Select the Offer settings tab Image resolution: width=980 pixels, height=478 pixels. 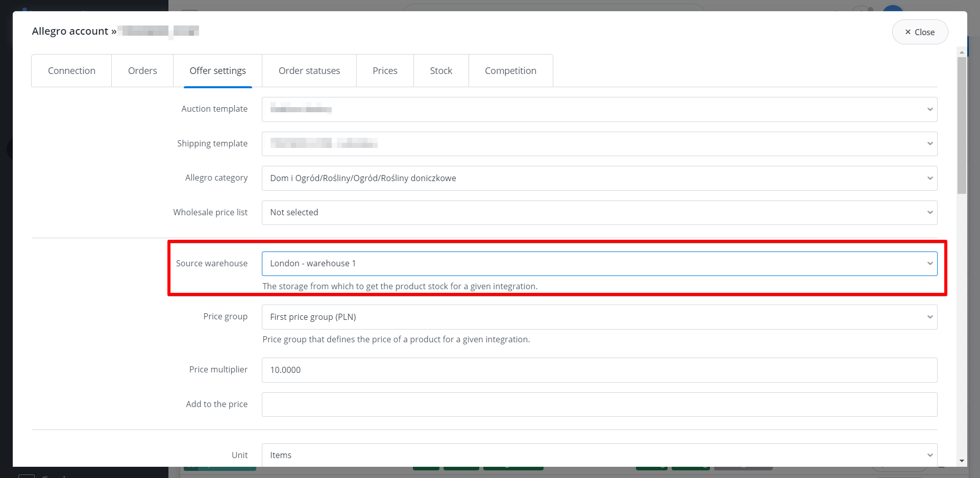[x=218, y=71]
